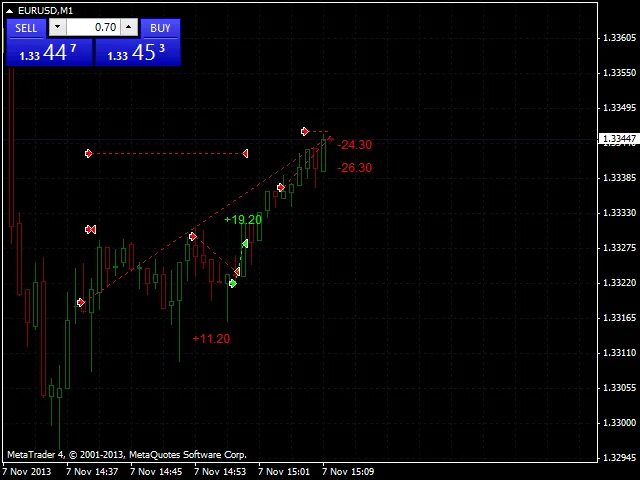Select the -26.30 trade label

click(x=355, y=167)
